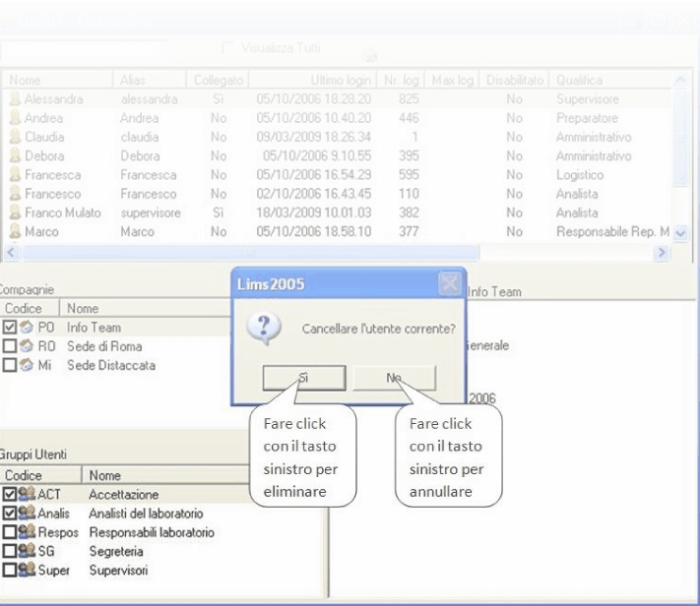This screenshot has height=606, width=700.
Task: Check the RO Sede di Roma checkbox
Action: click(x=10, y=346)
